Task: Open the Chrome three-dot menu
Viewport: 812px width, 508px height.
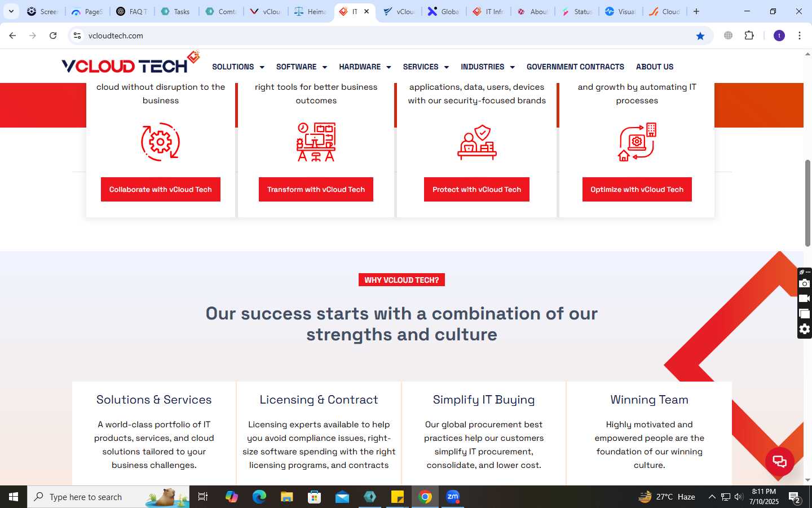Action: tap(800, 36)
